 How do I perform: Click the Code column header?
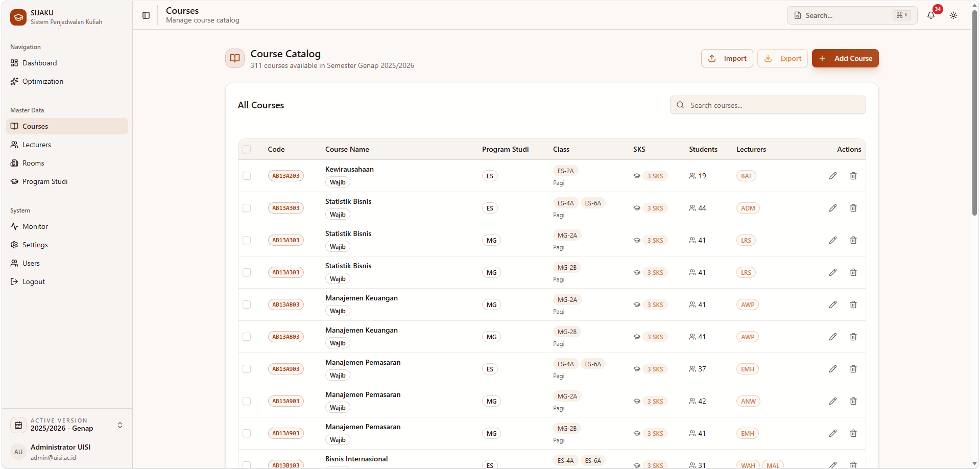[276, 149]
